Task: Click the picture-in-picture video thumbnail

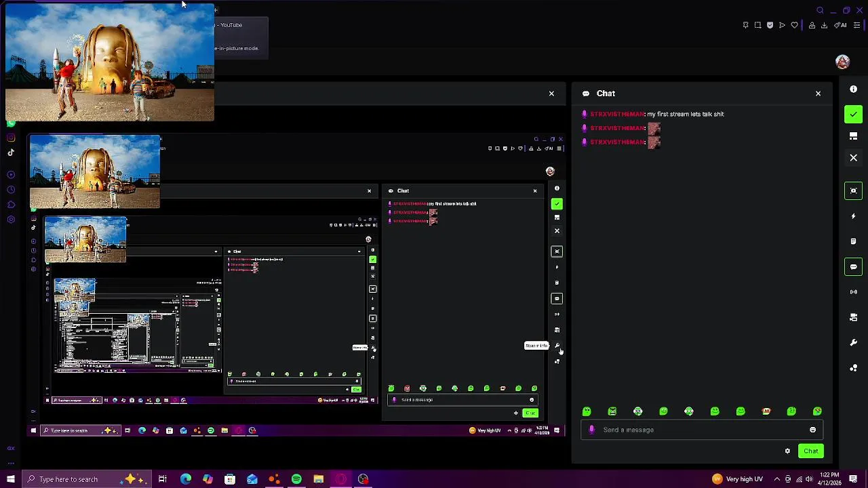Action: (110, 63)
